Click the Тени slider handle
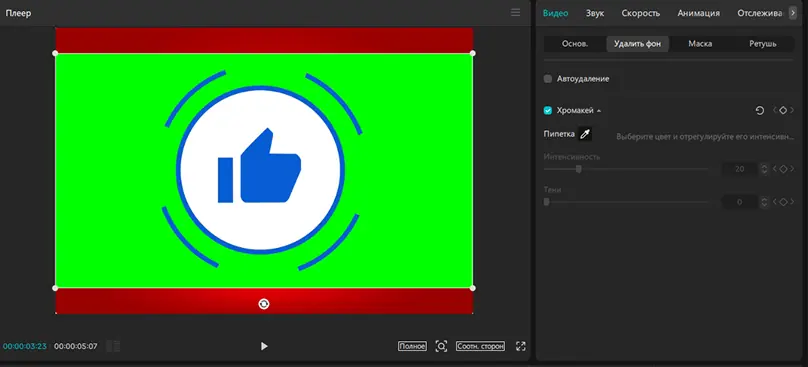The height and width of the screenshot is (367, 808). click(546, 202)
